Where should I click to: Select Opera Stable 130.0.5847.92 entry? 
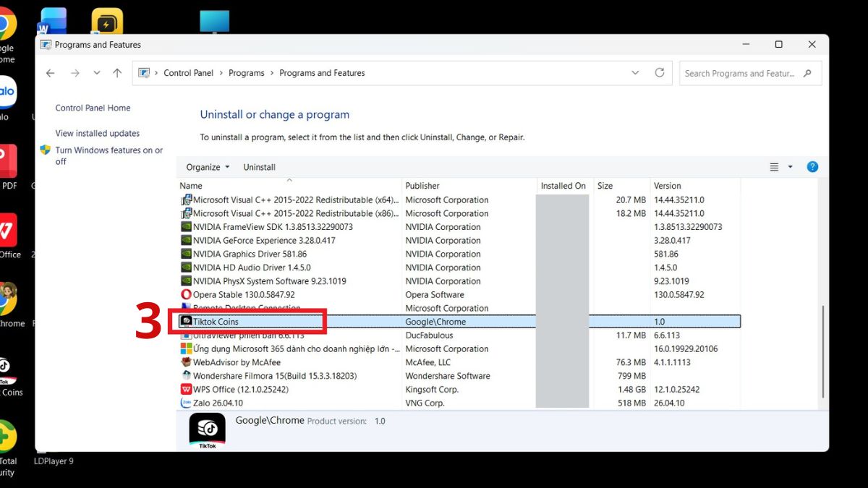click(244, 295)
